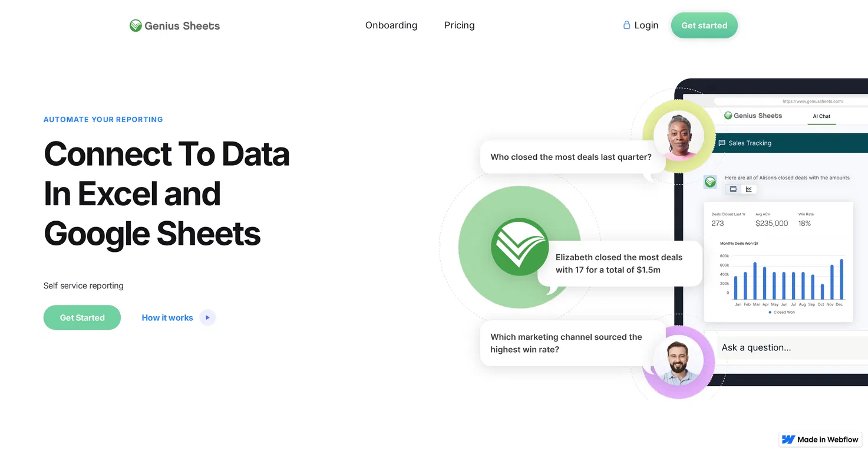The image size is (868, 453).
Task: Open the Onboarding menu item
Action: [391, 25]
